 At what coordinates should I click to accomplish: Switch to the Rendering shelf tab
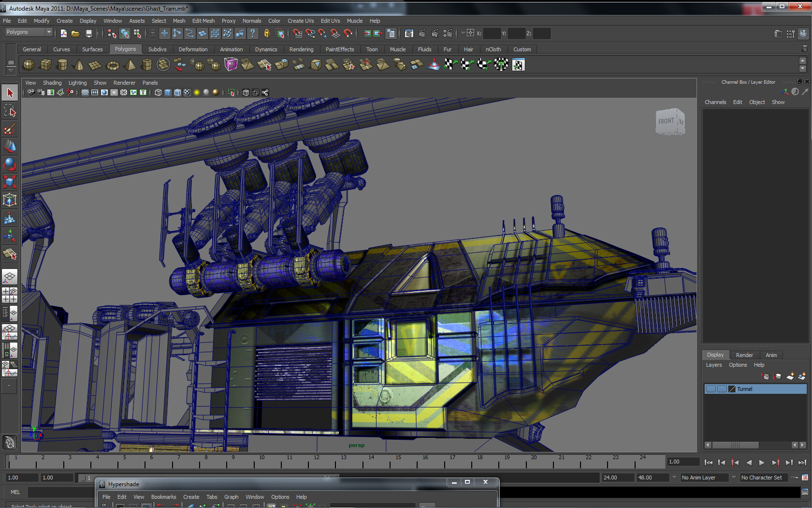[301, 49]
